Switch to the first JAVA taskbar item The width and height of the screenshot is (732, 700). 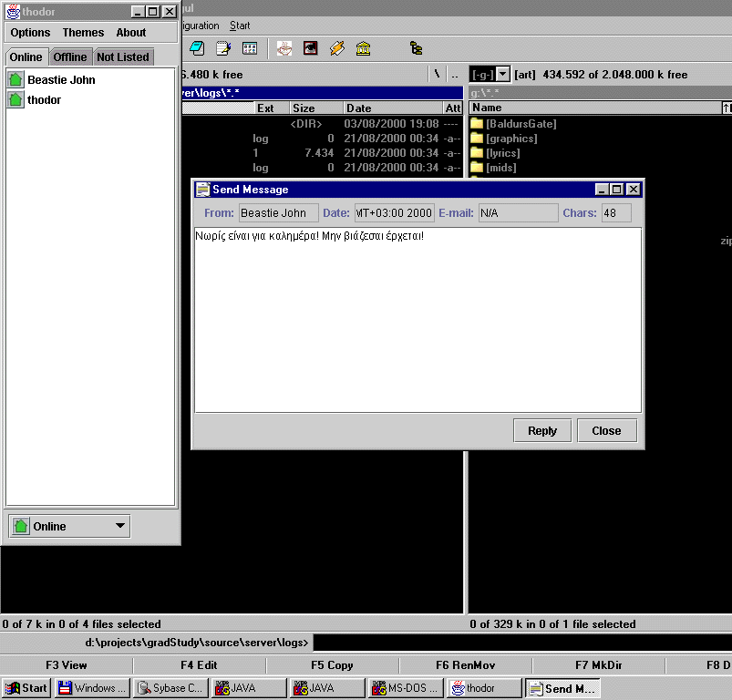[x=248, y=688]
